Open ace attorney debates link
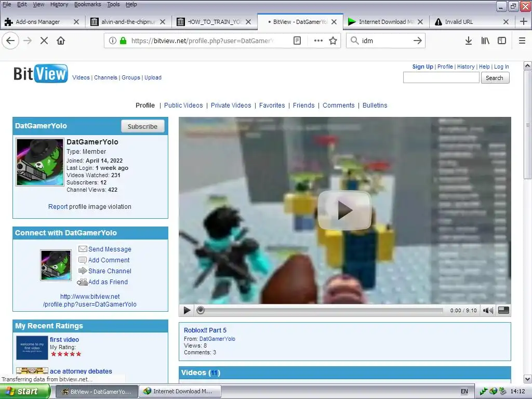The width and height of the screenshot is (532, 399). coord(81,371)
